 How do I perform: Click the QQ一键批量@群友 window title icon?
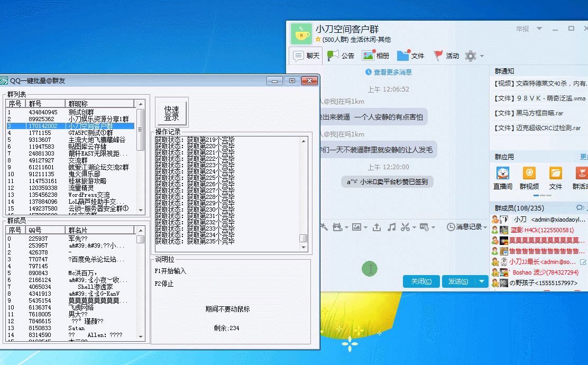coord(4,80)
